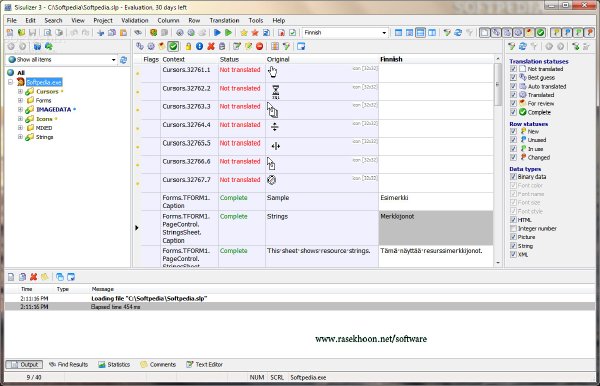Expand the IMAGEDATA tree node
The image size is (600, 386).
pyautogui.click(x=20, y=109)
